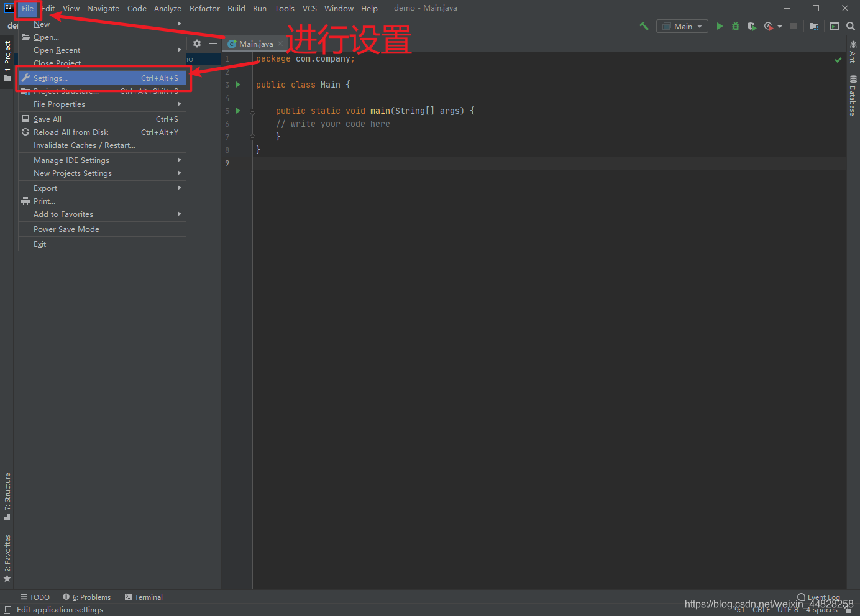Choose Print... in File menu

pyautogui.click(x=102, y=201)
